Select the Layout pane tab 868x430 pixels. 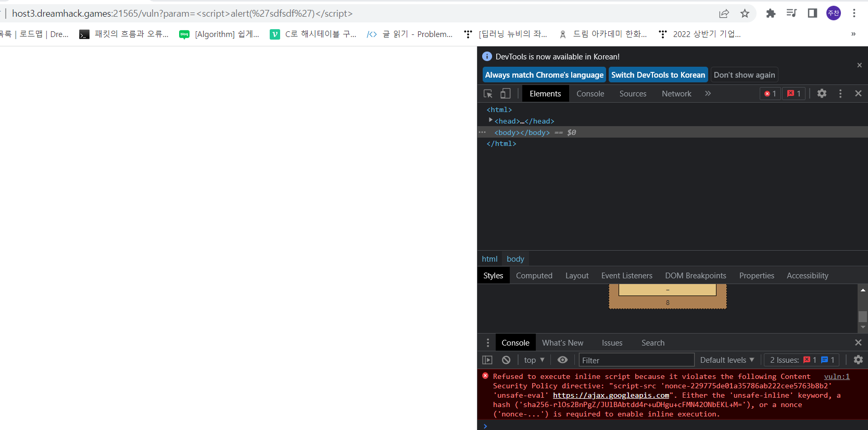click(577, 275)
